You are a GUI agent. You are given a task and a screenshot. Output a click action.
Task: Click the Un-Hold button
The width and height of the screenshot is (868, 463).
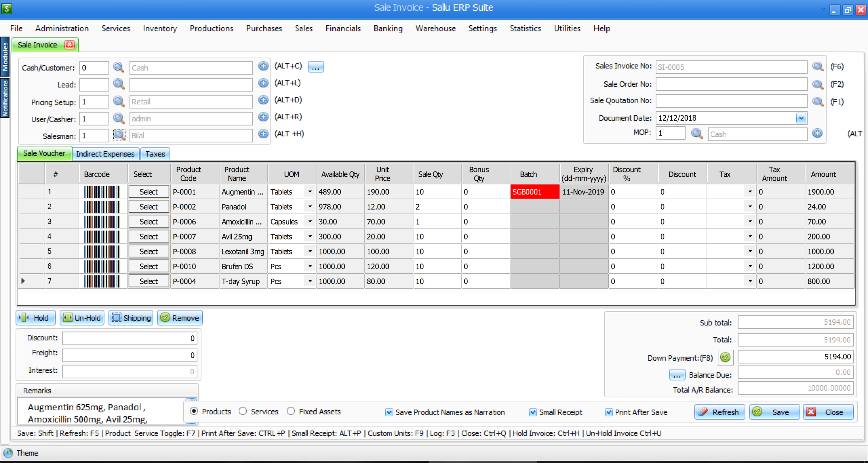(x=82, y=318)
